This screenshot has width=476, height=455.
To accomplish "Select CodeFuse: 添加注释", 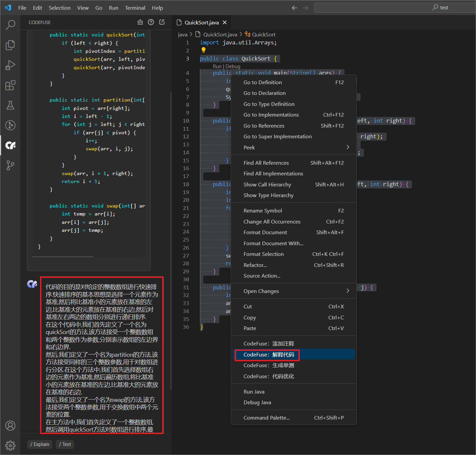I will point(294,343).
